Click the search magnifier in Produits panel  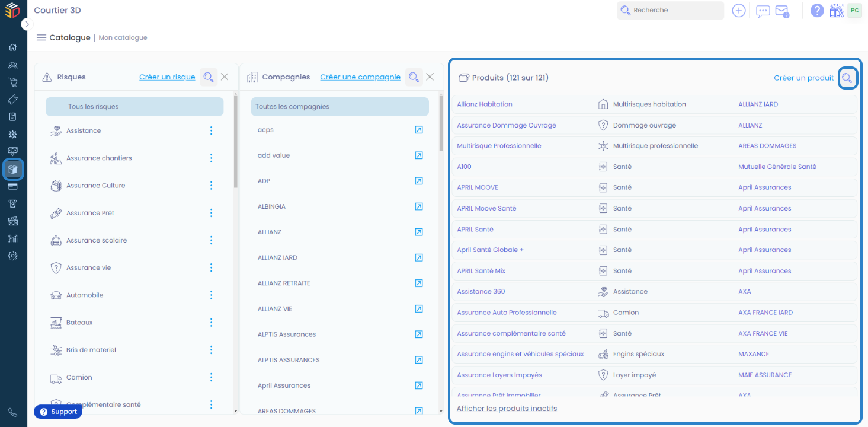pyautogui.click(x=848, y=78)
